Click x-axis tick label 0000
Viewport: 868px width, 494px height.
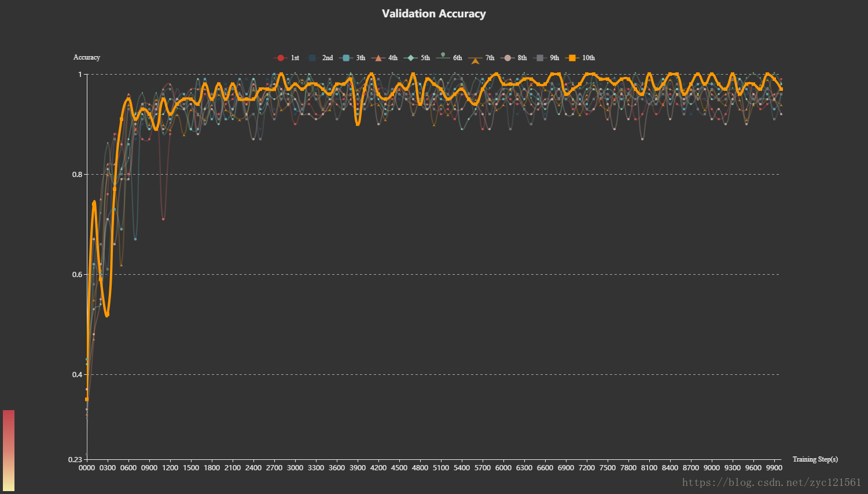(x=87, y=468)
